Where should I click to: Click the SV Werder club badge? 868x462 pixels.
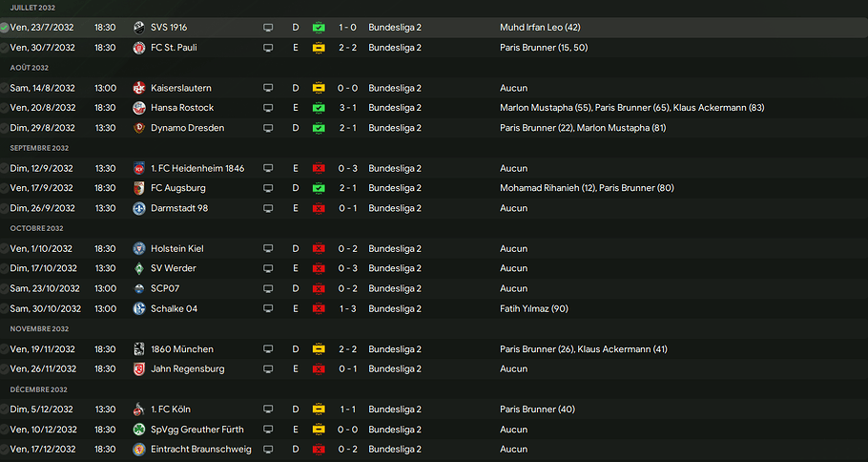coord(139,268)
